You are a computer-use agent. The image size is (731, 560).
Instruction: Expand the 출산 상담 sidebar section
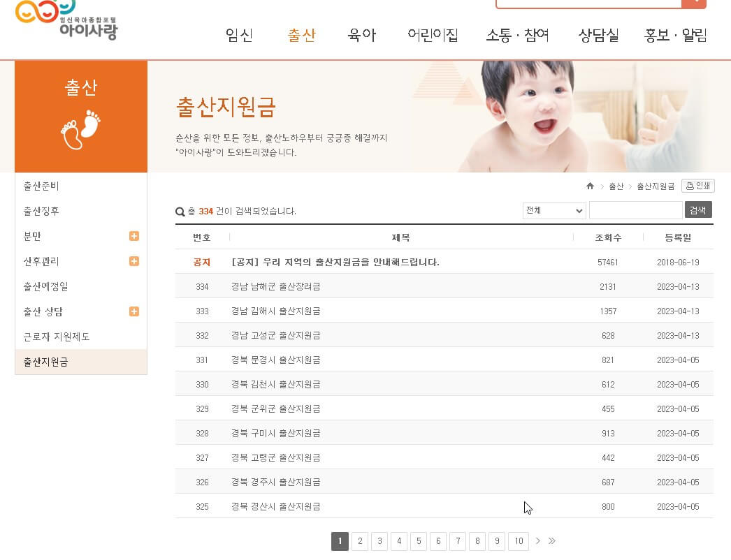click(133, 311)
